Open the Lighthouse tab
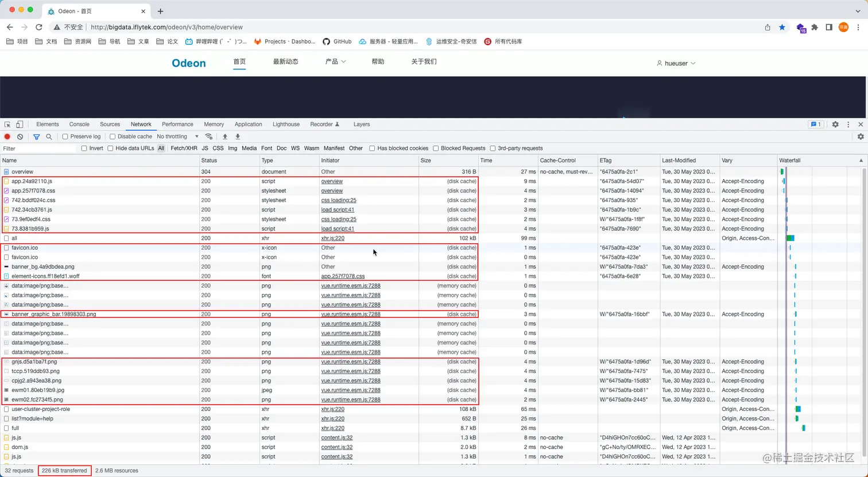 pos(286,124)
